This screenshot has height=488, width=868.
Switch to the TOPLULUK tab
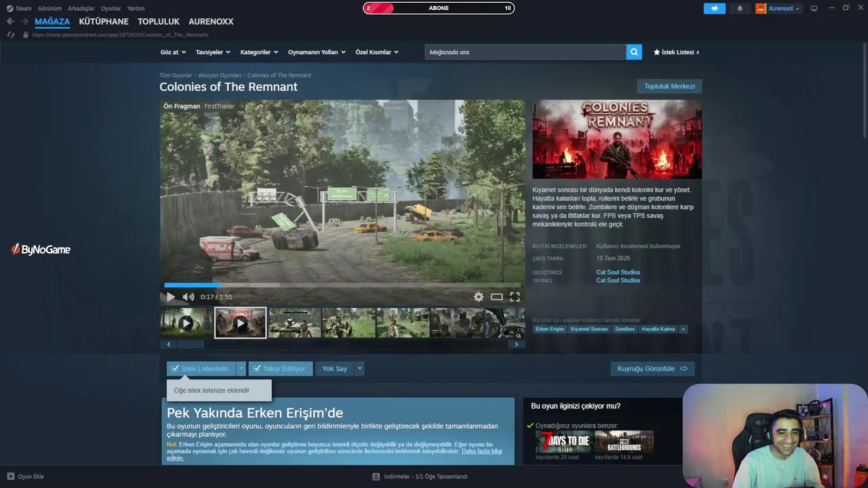pos(159,22)
